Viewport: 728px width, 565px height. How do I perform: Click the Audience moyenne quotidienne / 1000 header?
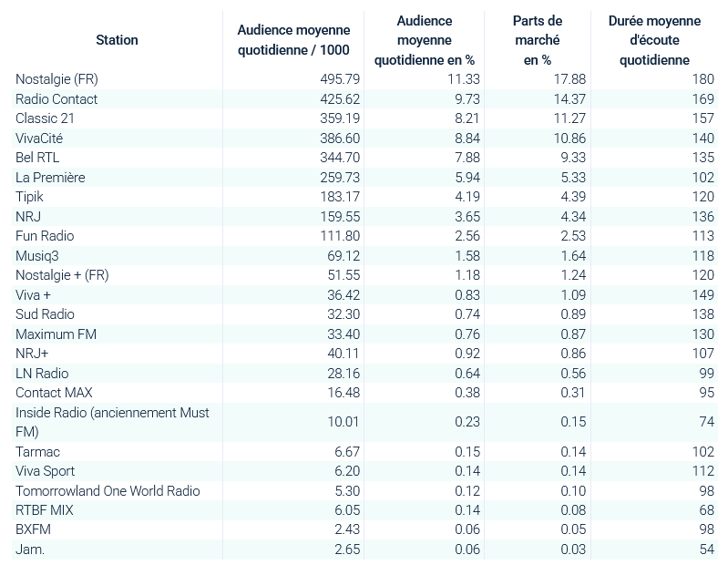286,40
